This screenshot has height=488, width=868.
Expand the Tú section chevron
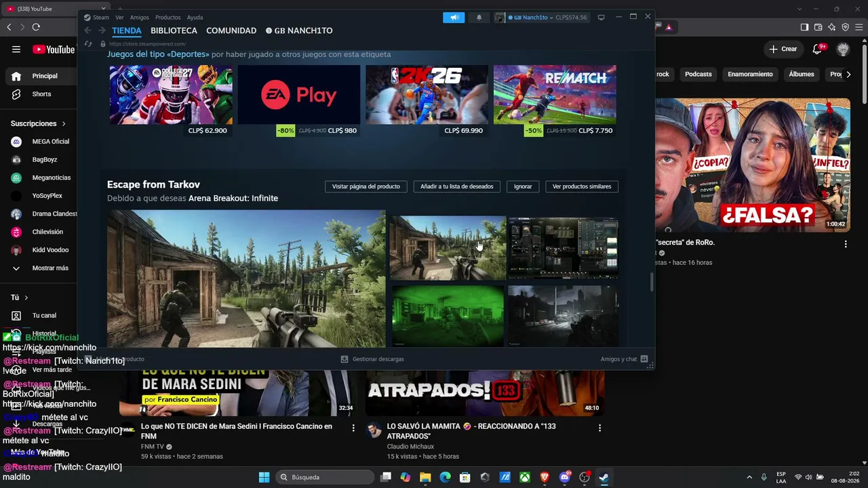click(26, 298)
